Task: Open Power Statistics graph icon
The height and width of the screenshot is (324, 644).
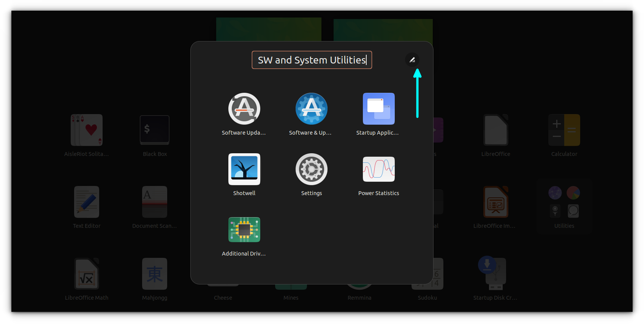Action: tap(378, 169)
